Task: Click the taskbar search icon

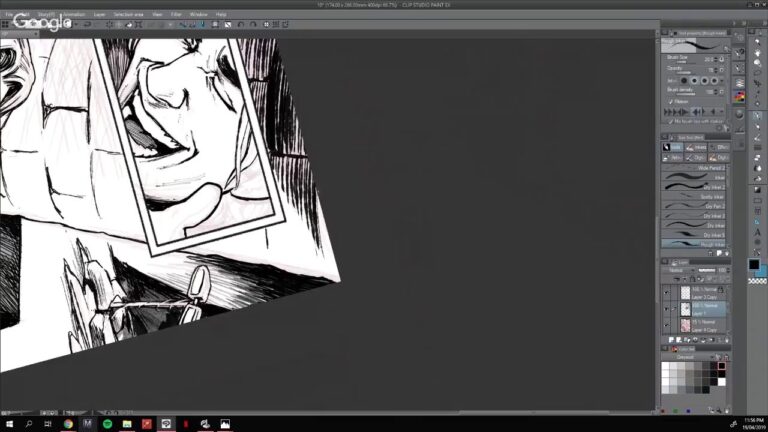Action: point(29,424)
